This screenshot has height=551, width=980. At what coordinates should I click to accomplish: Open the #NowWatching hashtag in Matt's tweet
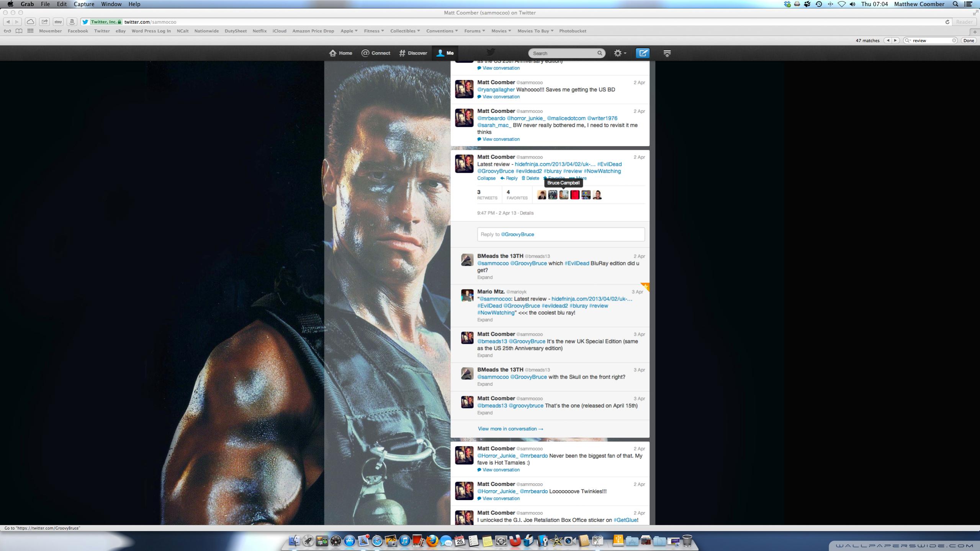(x=602, y=171)
